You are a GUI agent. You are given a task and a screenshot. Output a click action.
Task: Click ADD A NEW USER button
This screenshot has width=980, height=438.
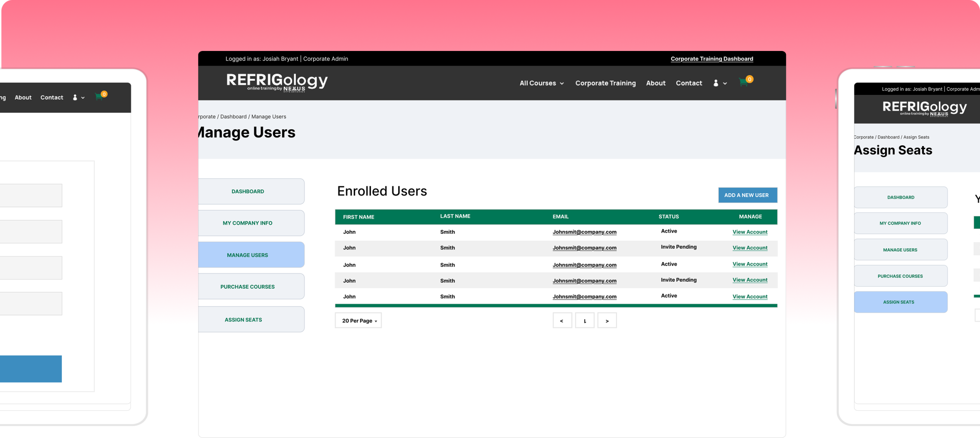pos(747,195)
